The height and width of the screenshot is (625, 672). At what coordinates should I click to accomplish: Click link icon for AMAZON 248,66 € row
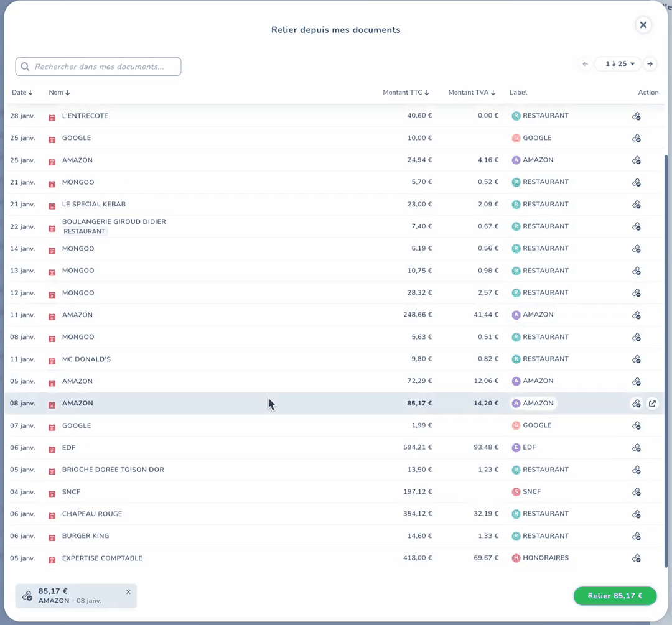pos(636,315)
